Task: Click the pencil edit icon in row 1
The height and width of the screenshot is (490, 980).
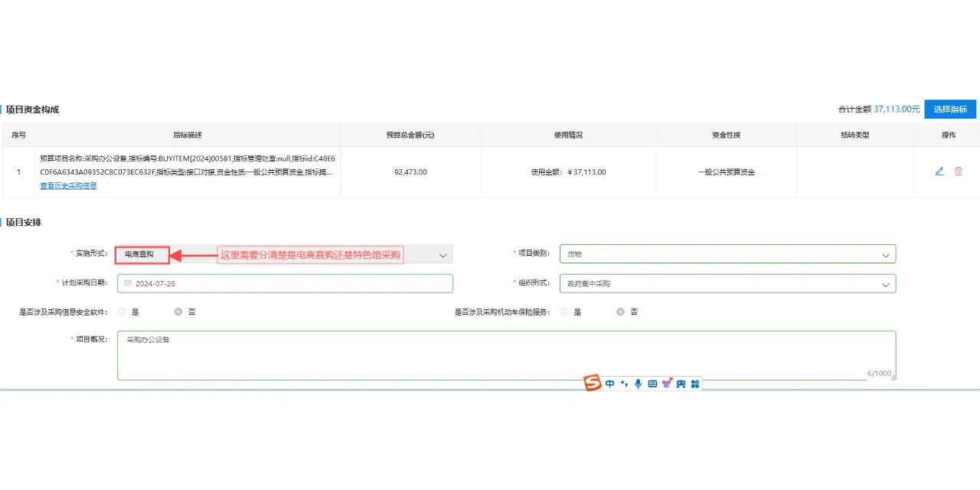Action: [x=939, y=171]
